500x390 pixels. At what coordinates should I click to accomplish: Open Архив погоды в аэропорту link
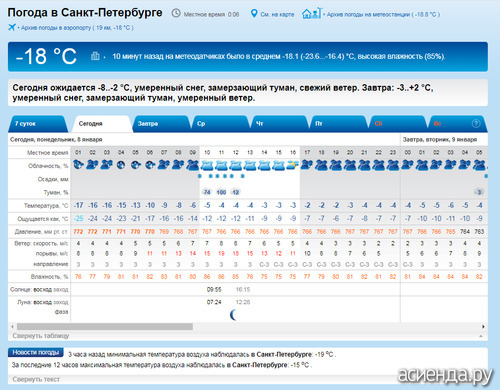coord(77,28)
